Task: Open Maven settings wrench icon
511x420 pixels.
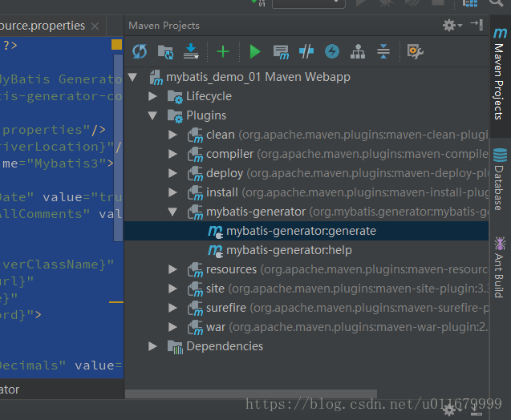Action: click(415, 51)
